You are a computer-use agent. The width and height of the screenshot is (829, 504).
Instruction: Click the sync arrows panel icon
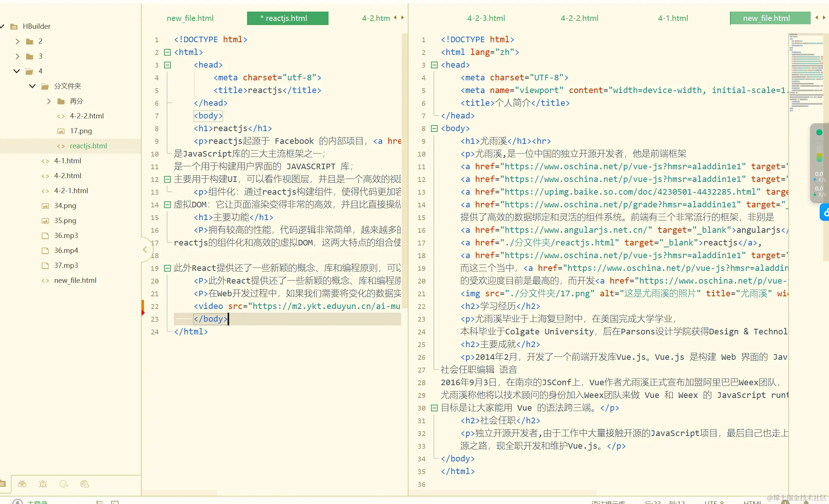[64, 484]
